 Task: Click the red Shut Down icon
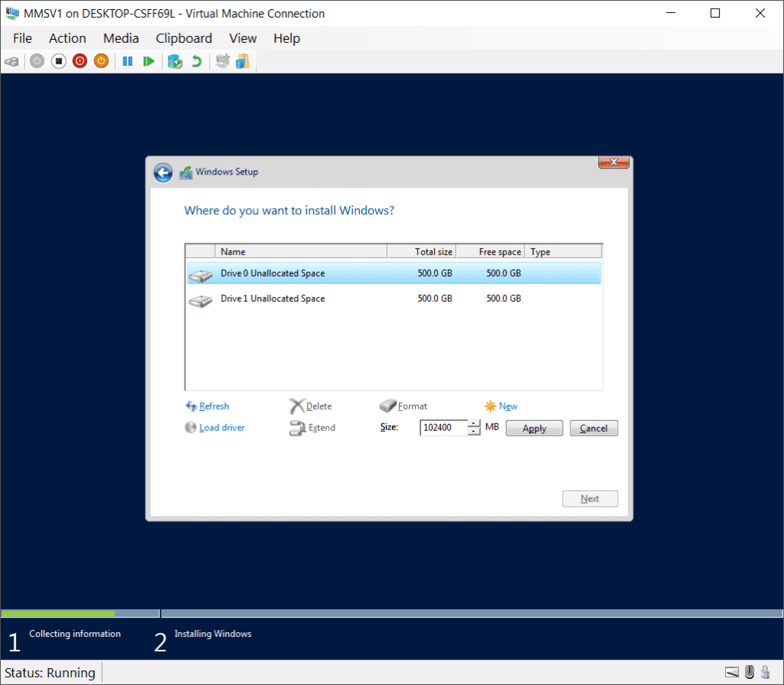coord(80,61)
